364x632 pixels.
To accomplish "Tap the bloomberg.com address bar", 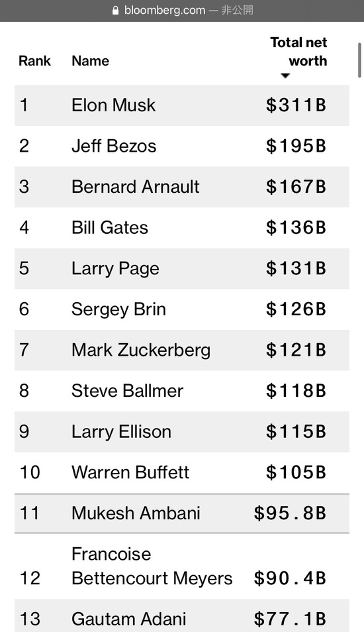I will [x=182, y=11].
